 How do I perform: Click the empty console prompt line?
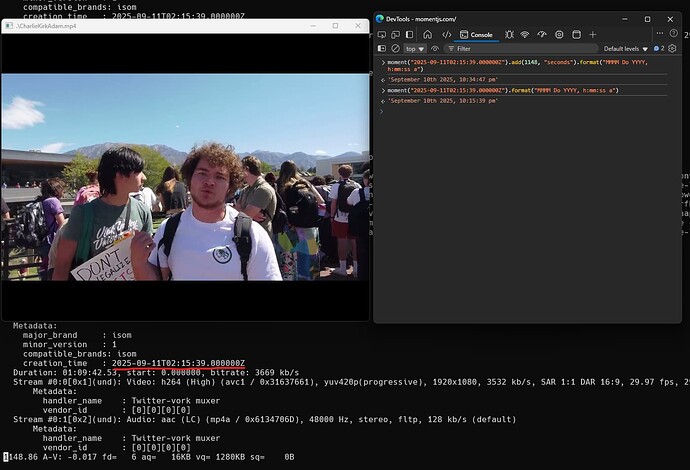point(524,111)
